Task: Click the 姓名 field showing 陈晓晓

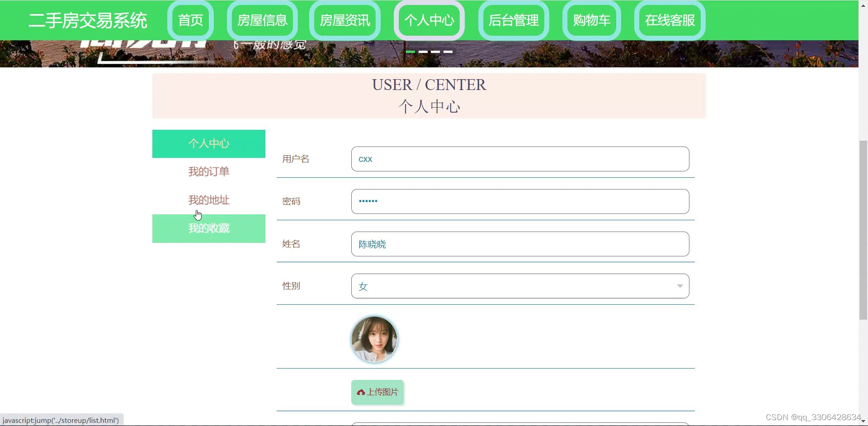Action: [520, 244]
